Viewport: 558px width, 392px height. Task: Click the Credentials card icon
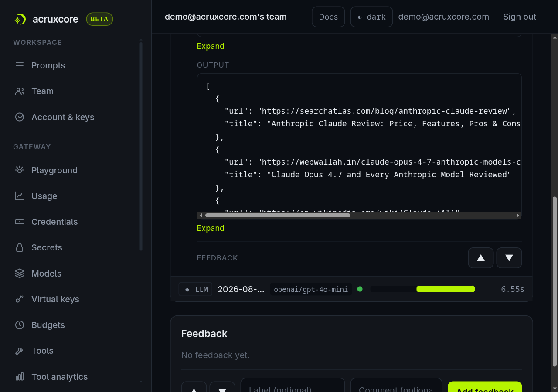pos(20,222)
